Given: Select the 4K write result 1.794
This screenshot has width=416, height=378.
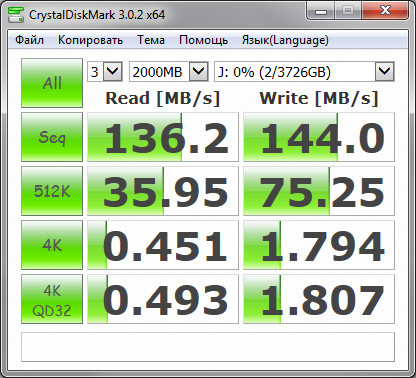Looking at the screenshot, I should pyautogui.click(x=319, y=245).
